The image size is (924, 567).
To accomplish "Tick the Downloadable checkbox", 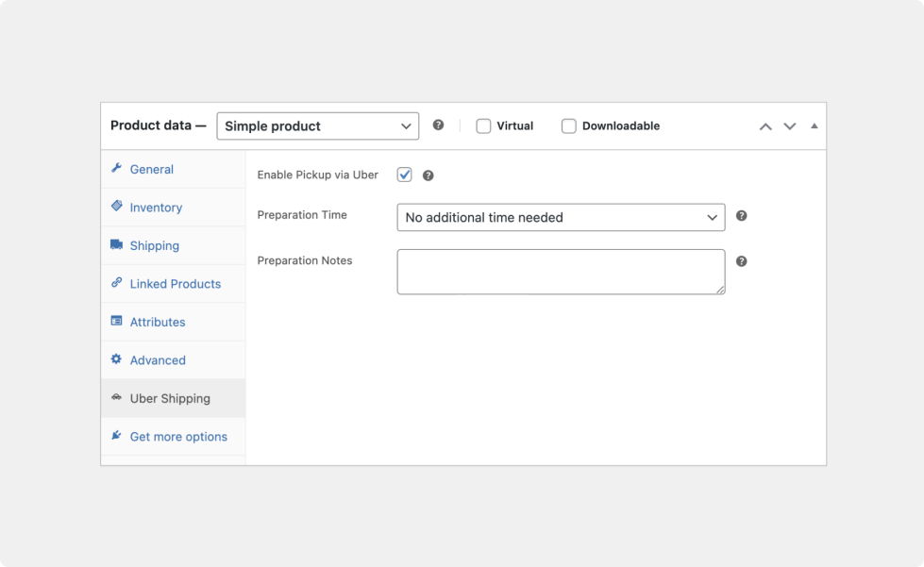I will 569,126.
